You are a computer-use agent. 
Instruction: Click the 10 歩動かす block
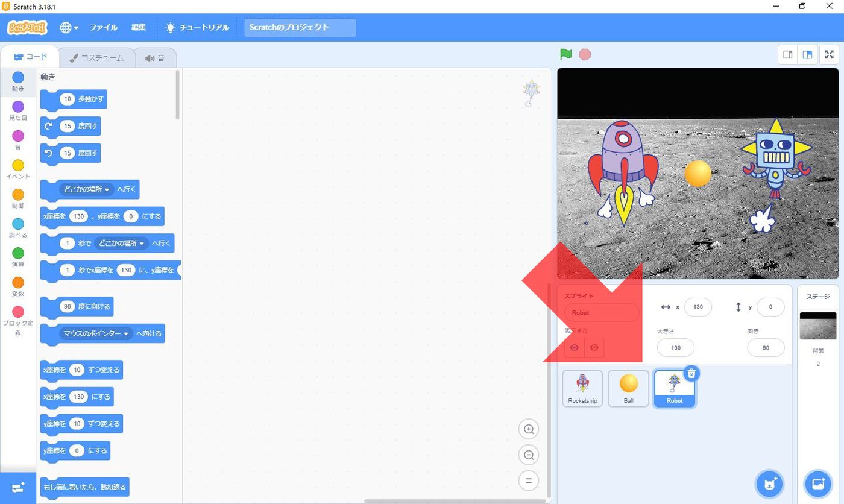point(74,99)
